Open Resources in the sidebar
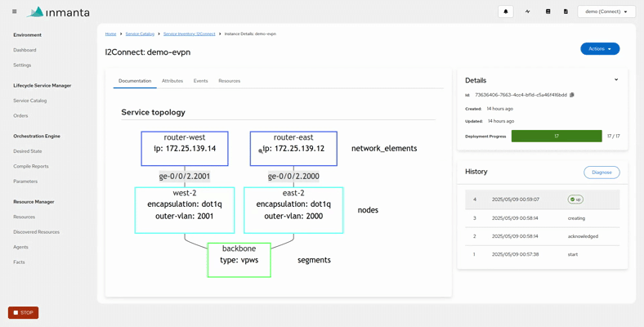Viewport: 644px width, 327px height. coord(25,217)
